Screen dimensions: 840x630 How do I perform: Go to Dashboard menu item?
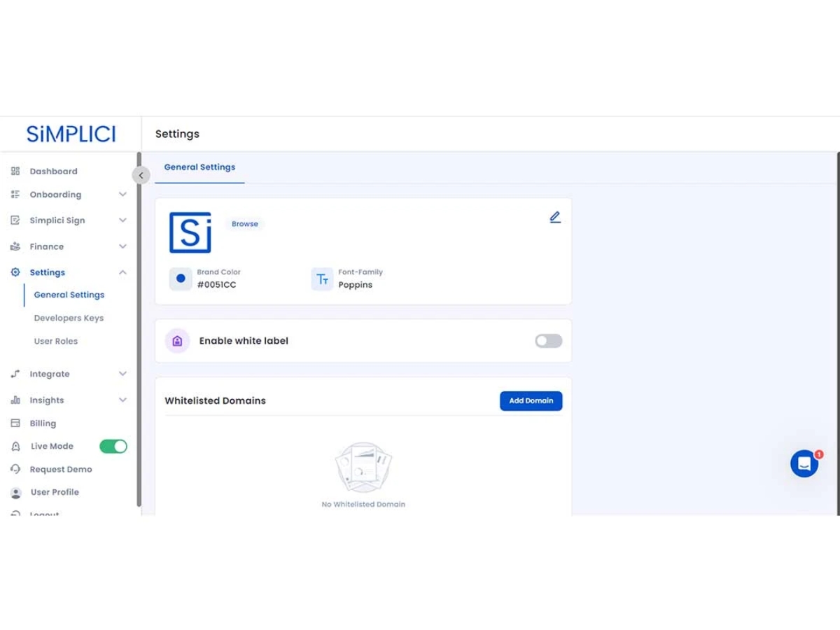[x=53, y=171]
